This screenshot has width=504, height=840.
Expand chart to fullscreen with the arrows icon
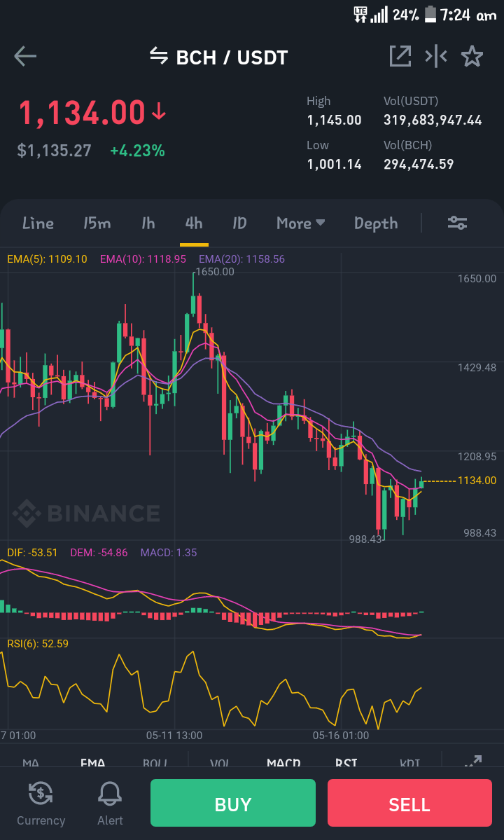pos(473,762)
